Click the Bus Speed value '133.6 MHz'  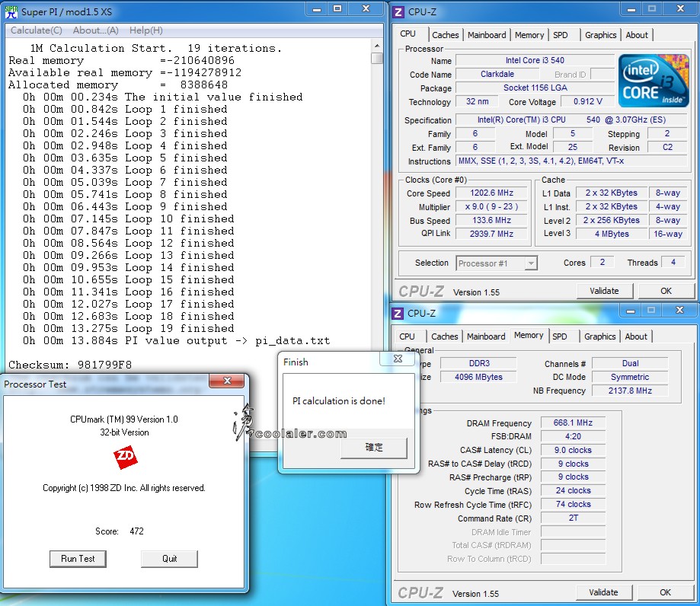[x=491, y=220]
